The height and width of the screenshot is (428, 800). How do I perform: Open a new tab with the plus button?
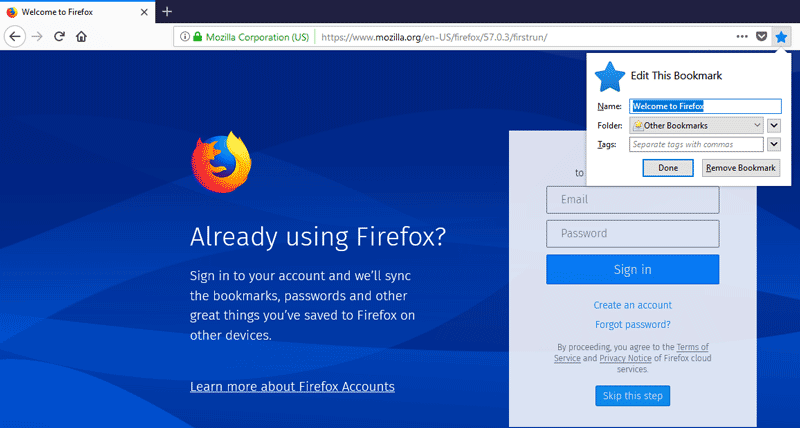pyautogui.click(x=167, y=11)
